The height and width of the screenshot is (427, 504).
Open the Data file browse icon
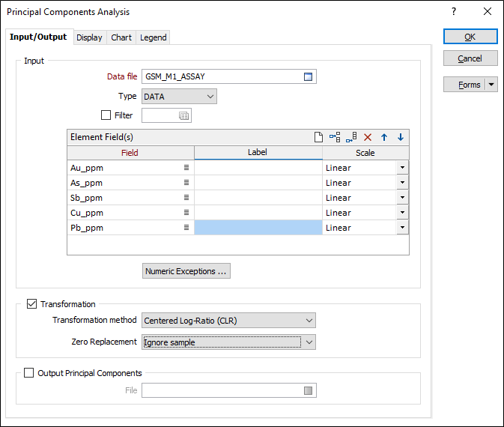308,76
